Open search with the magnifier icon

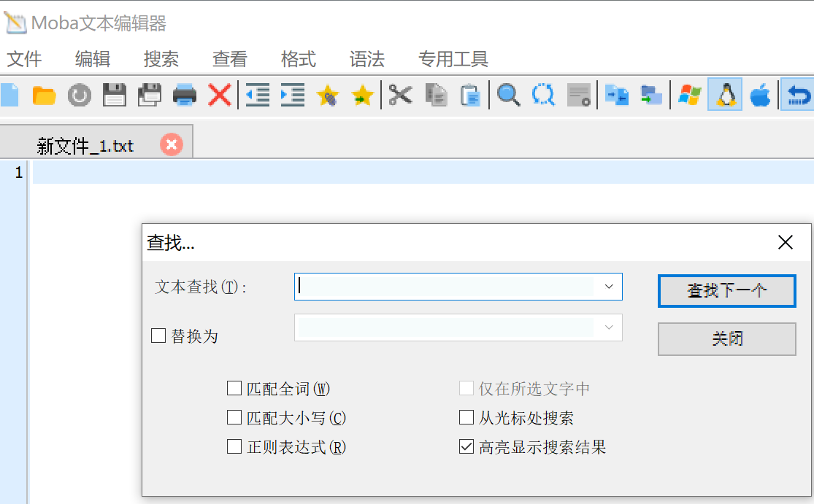(x=508, y=96)
